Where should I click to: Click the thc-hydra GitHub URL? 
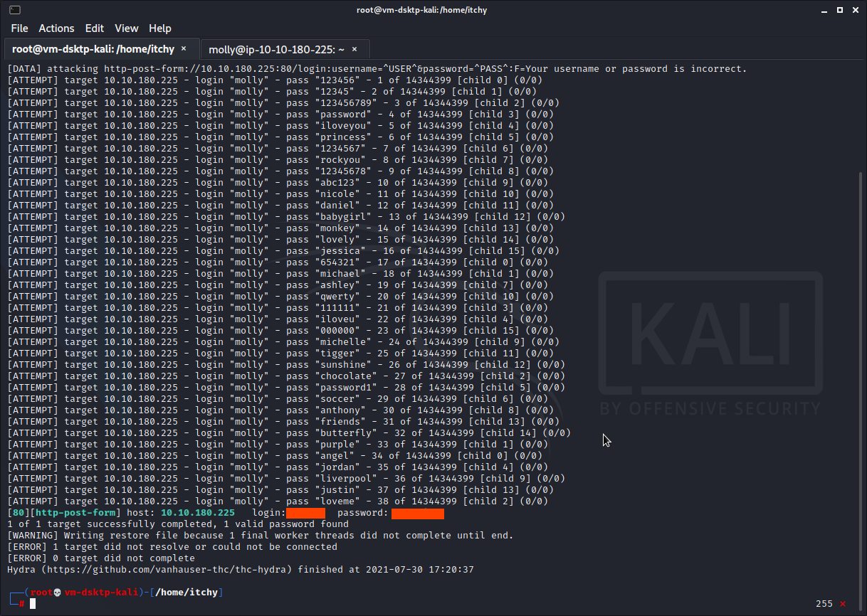(x=167, y=570)
